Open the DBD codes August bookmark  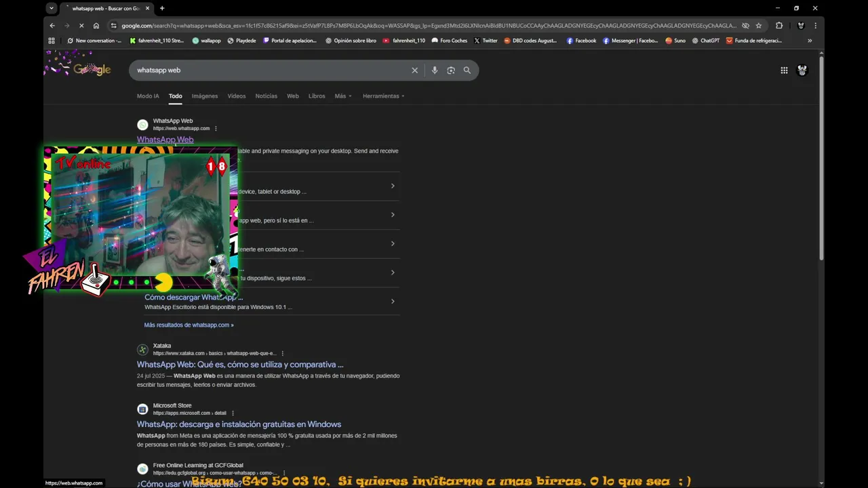[x=530, y=41]
